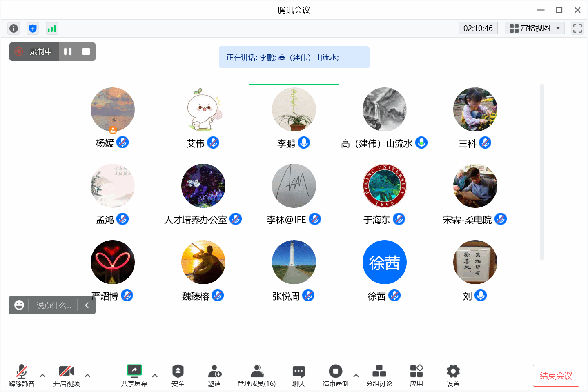The height and width of the screenshot is (392, 588).
Task: Open 管理成员(16) participants panel
Action: tap(256, 375)
